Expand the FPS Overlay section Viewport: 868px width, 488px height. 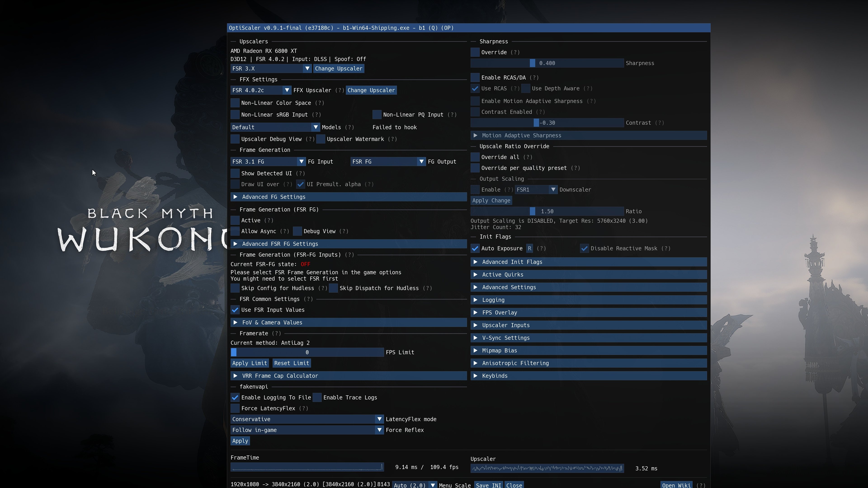(x=589, y=312)
